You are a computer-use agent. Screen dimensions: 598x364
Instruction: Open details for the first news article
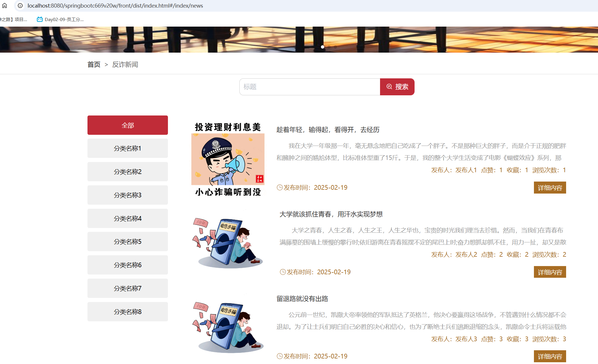point(550,188)
